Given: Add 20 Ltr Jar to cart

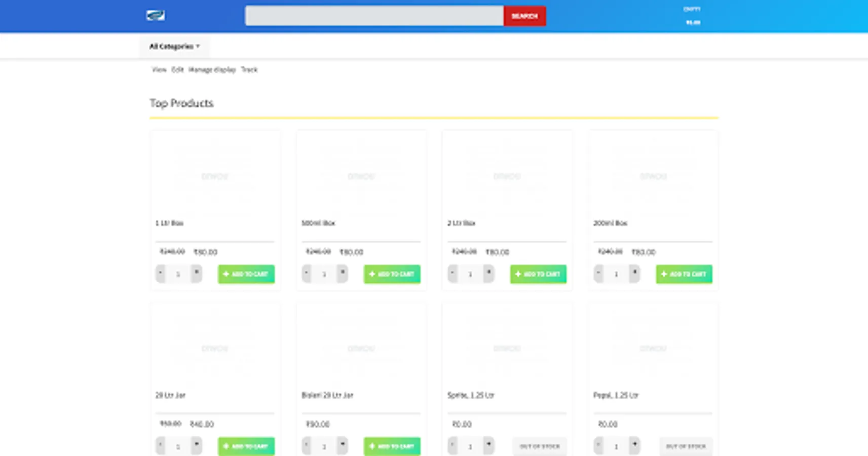Looking at the screenshot, I should pyautogui.click(x=246, y=446).
